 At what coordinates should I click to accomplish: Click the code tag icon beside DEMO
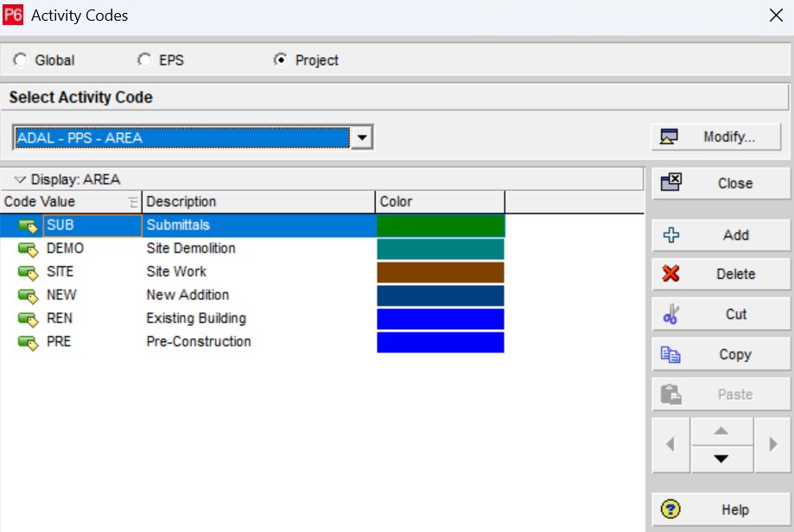29,250
